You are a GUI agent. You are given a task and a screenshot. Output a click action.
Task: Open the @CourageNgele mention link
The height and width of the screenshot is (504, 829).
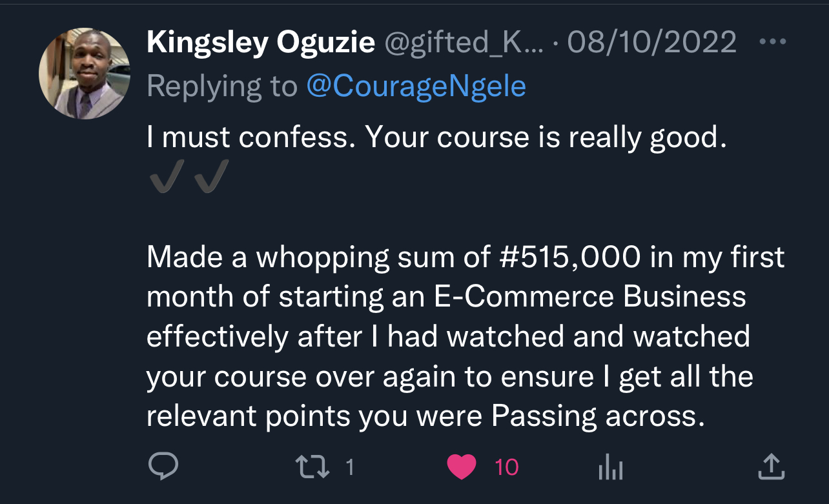click(416, 86)
